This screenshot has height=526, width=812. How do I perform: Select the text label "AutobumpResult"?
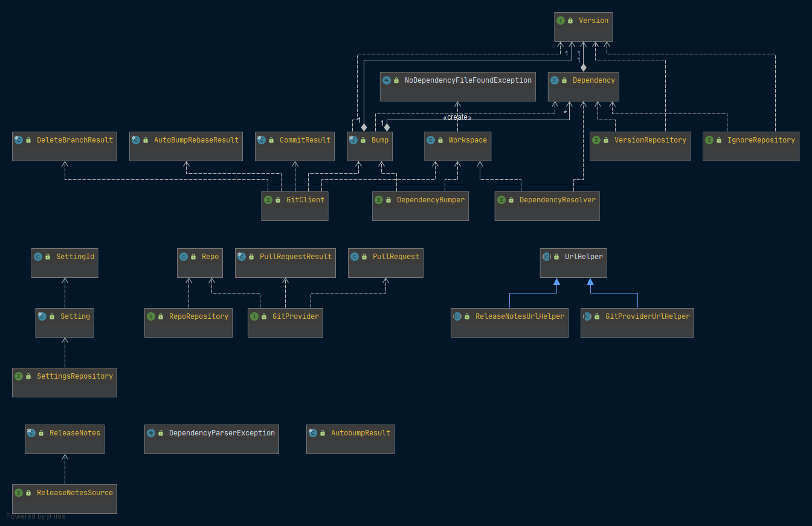361,433
